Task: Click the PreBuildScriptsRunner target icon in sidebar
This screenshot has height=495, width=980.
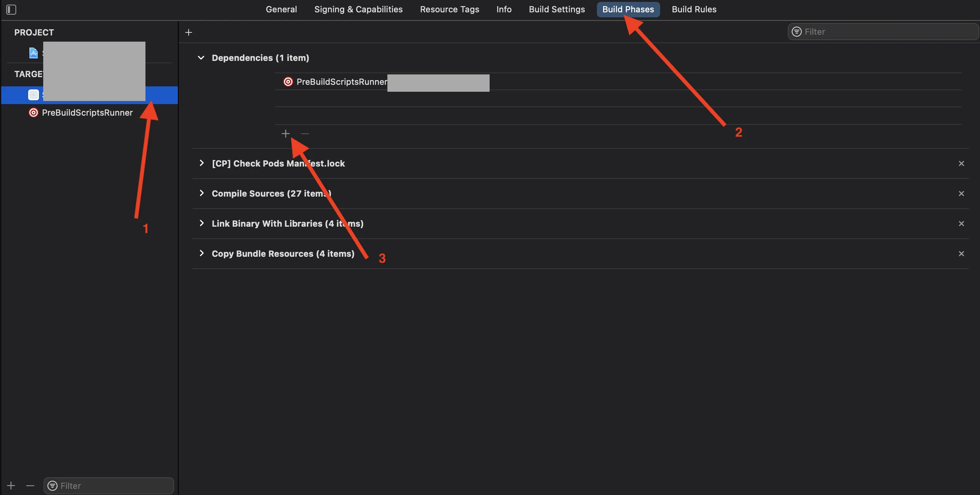Action: (x=34, y=113)
